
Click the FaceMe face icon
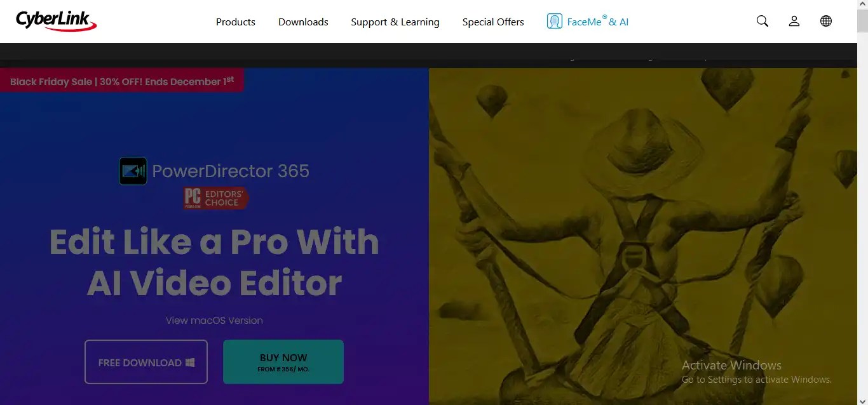[x=554, y=22]
